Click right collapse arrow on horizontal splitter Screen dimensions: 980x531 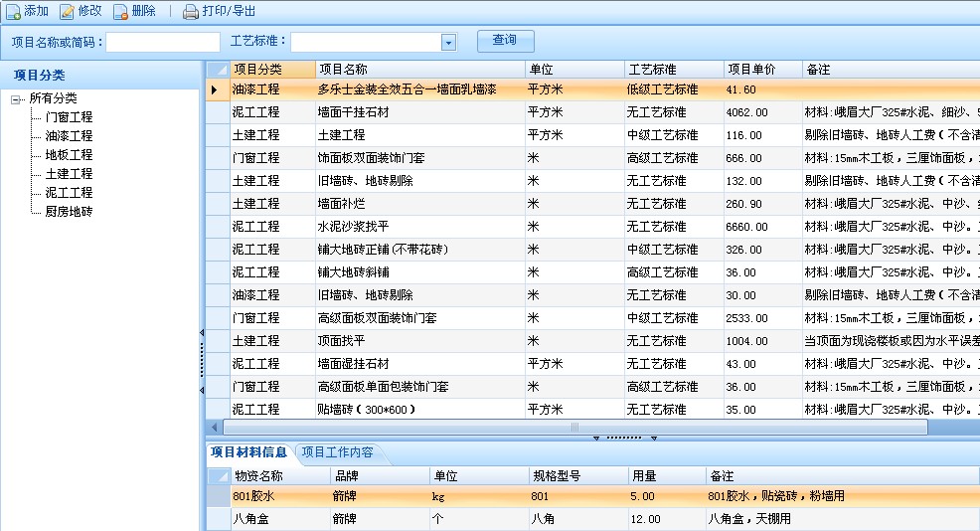point(654,439)
